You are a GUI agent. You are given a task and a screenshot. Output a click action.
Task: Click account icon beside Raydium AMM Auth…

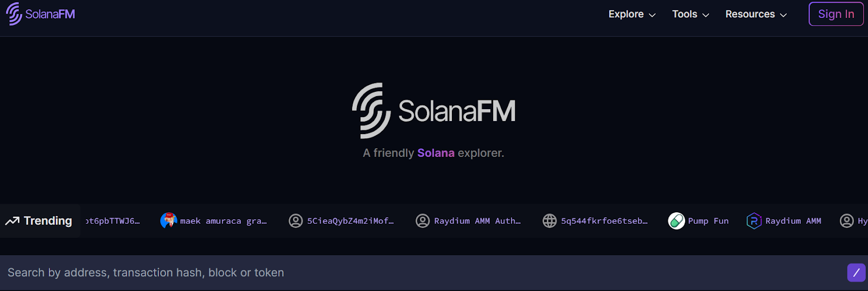pos(423,221)
